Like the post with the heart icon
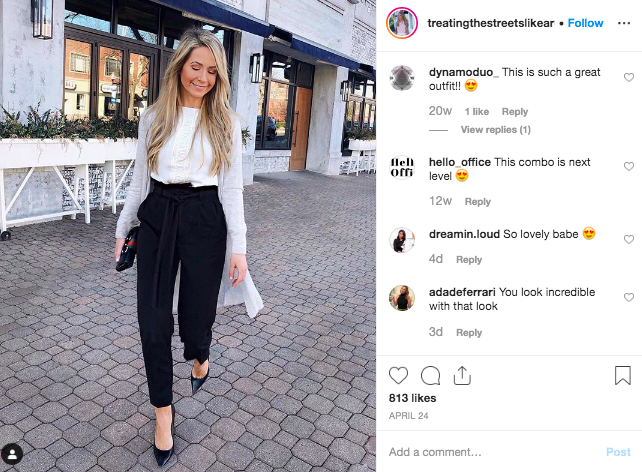642x472 pixels. 398,375
